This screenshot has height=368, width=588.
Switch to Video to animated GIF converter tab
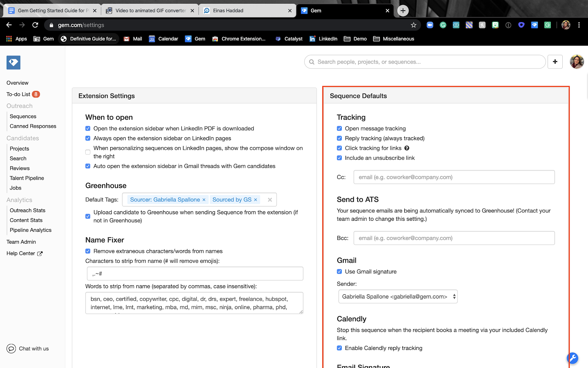pos(150,11)
